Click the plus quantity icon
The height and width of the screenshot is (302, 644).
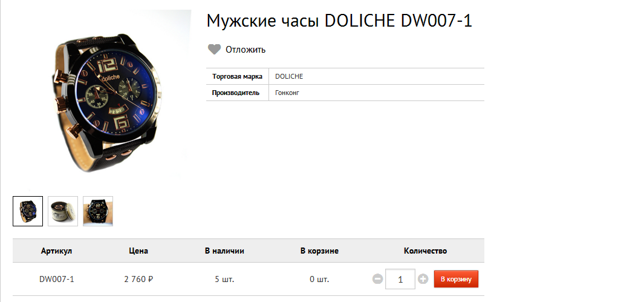point(423,279)
